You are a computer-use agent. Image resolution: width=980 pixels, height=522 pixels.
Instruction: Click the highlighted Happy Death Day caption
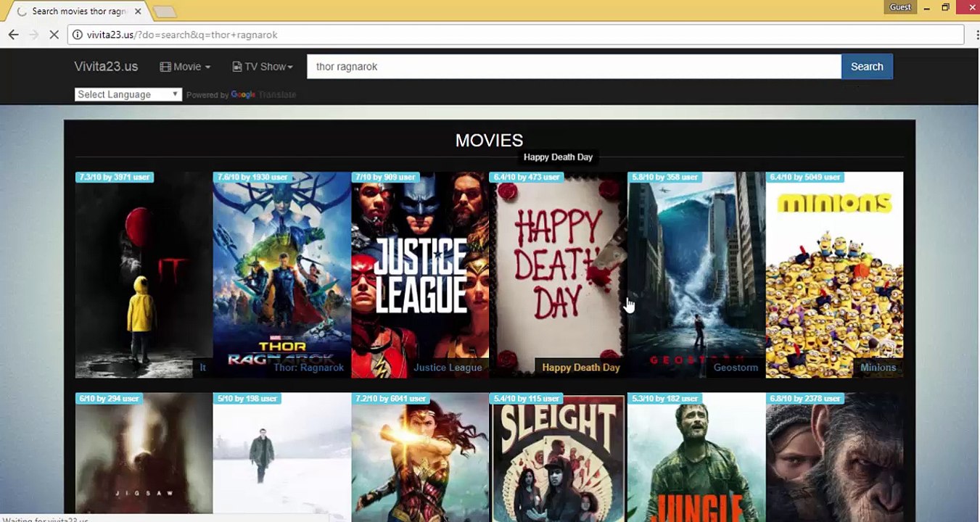[x=581, y=368]
